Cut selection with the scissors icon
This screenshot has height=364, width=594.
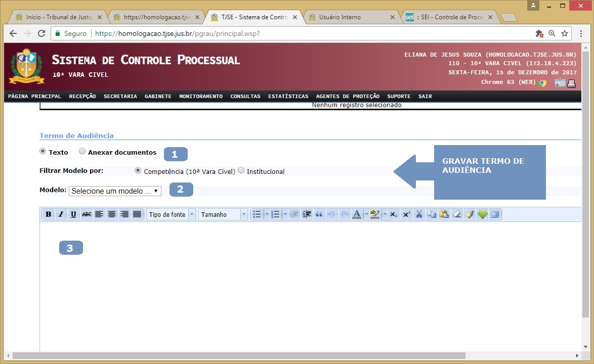(418, 214)
